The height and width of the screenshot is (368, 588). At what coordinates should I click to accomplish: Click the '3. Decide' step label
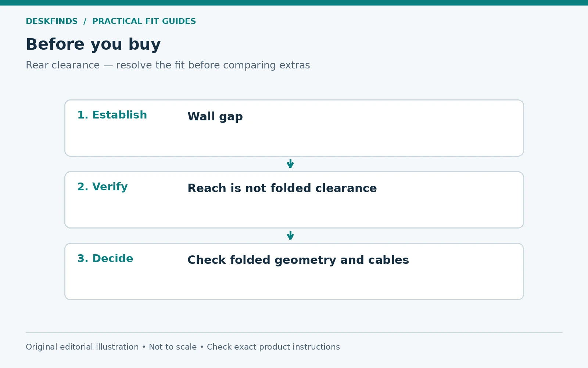[105, 258]
